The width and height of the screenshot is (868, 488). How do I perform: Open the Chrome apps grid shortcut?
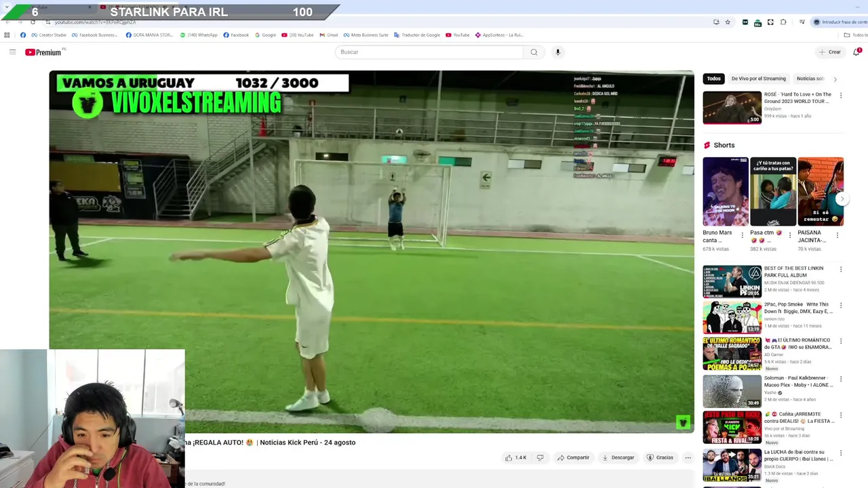7,35
